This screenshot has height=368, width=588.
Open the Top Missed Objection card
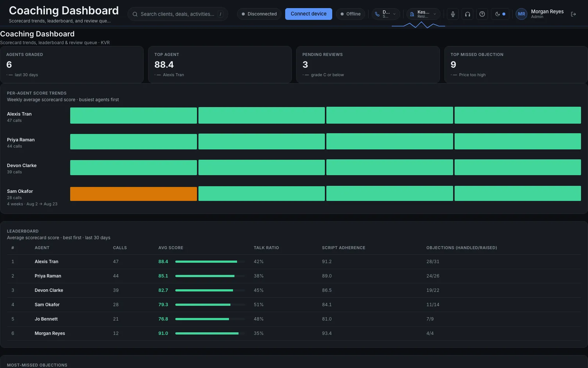click(516, 64)
